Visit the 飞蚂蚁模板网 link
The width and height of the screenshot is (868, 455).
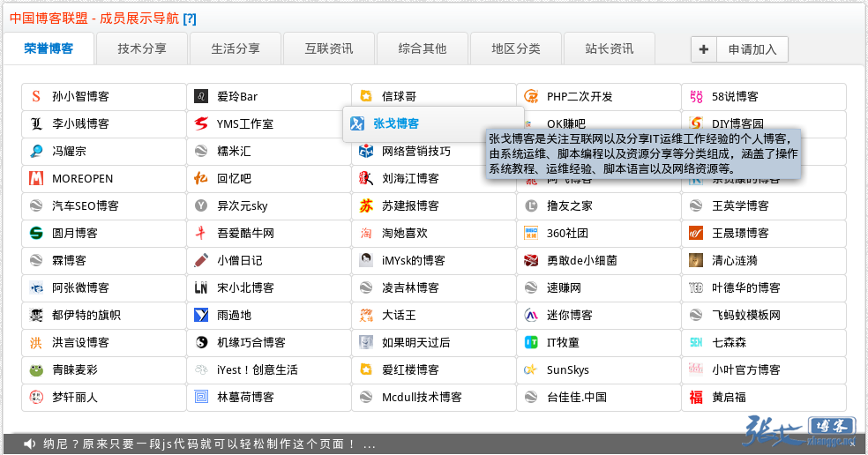point(746,315)
